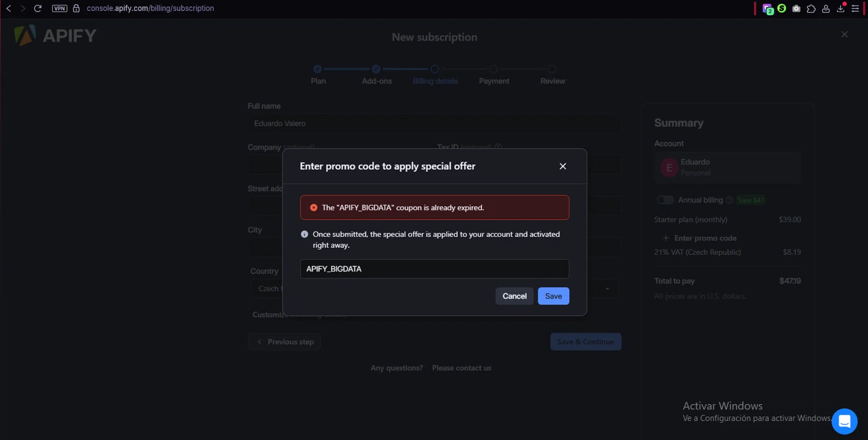The image size is (868, 440).
Task: Click the Apify logo in the page header
Action: pyautogui.click(x=56, y=35)
